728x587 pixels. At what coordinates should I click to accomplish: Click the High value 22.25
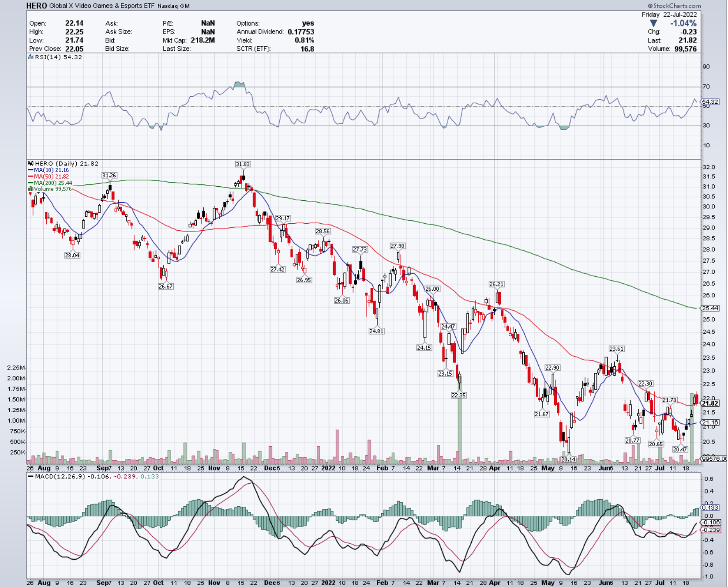coord(74,32)
